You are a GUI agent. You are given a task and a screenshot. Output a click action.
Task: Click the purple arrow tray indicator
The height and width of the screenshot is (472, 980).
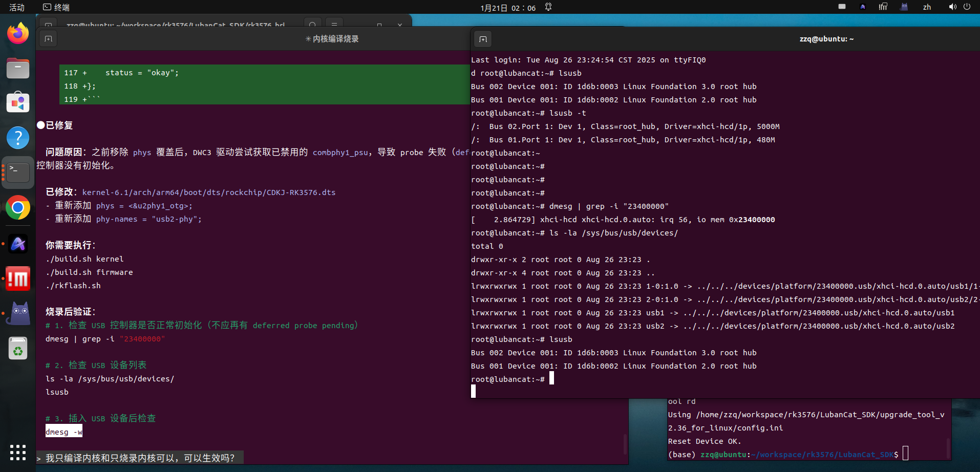[863, 7]
